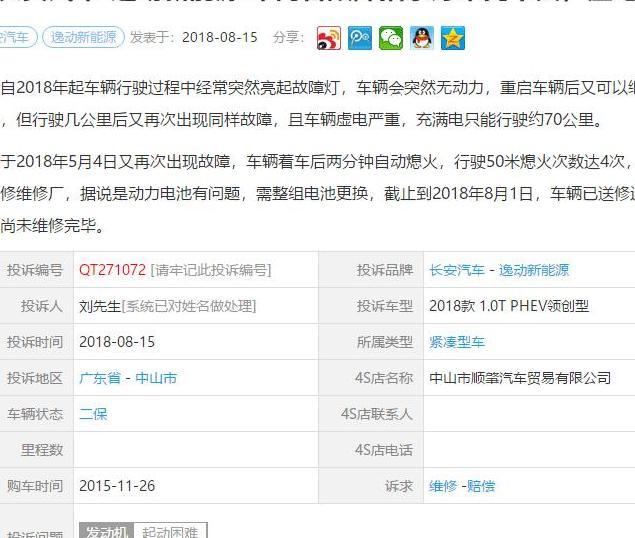Select the 购车时间 label

click(x=35, y=486)
